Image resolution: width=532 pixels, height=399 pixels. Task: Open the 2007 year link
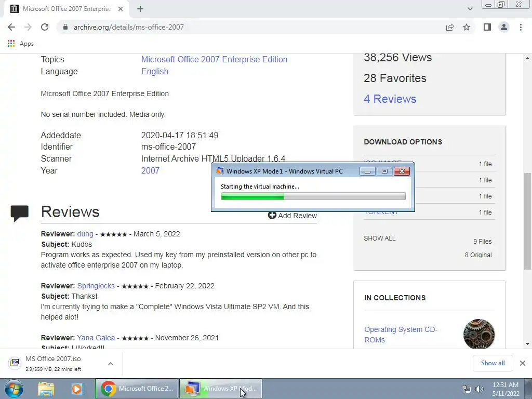(x=150, y=170)
